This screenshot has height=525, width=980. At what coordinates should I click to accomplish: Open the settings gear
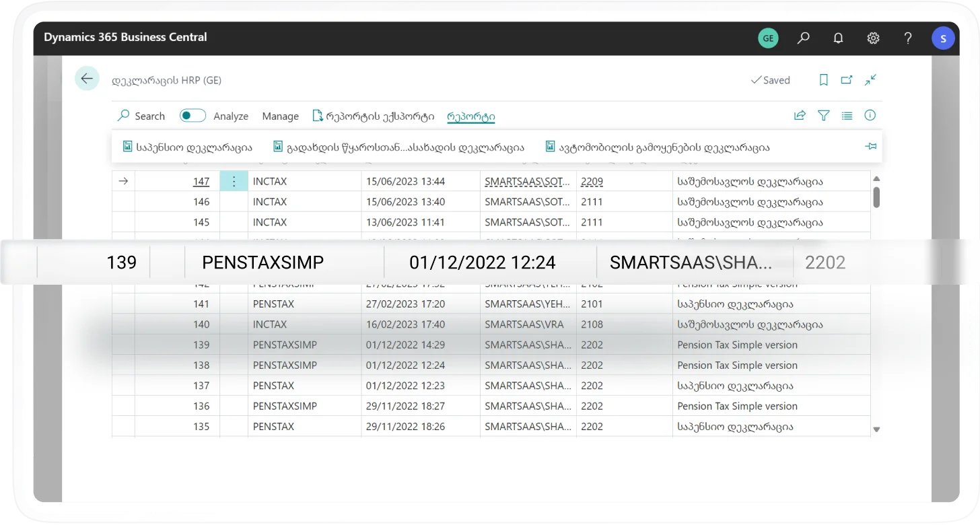[873, 38]
